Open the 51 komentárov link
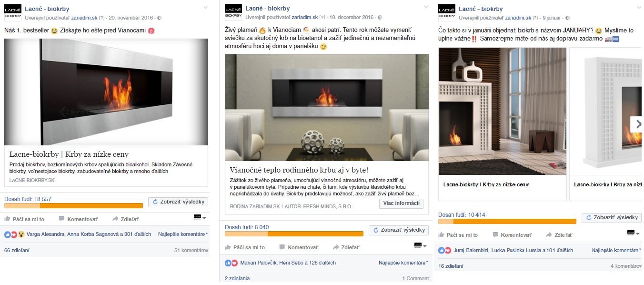644x285 pixels. pyautogui.click(x=191, y=250)
